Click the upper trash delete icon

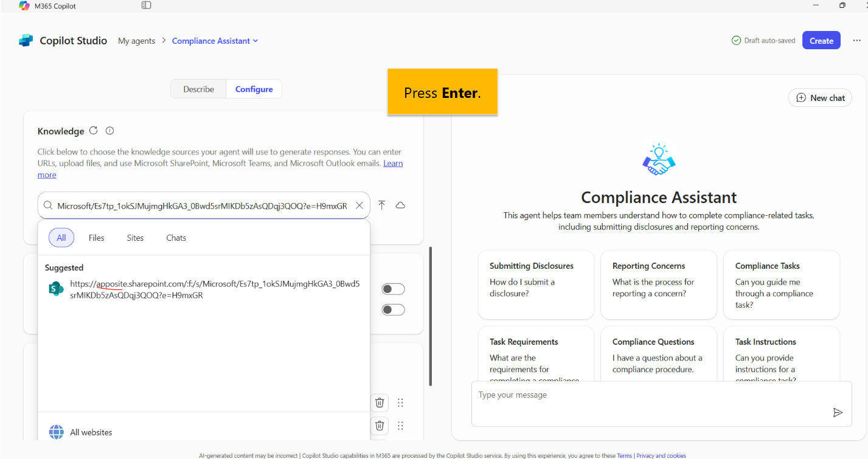coord(380,402)
